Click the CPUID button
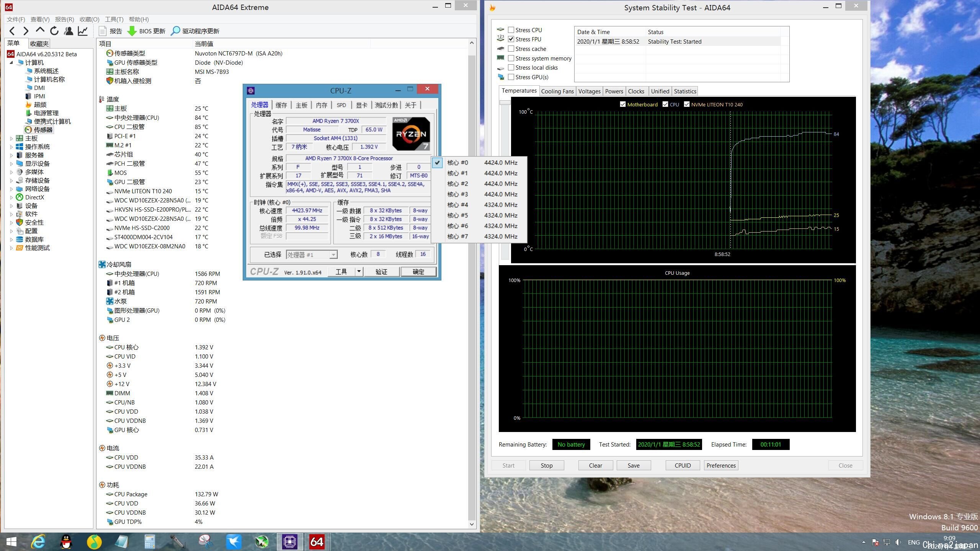The width and height of the screenshot is (980, 551). [683, 465]
